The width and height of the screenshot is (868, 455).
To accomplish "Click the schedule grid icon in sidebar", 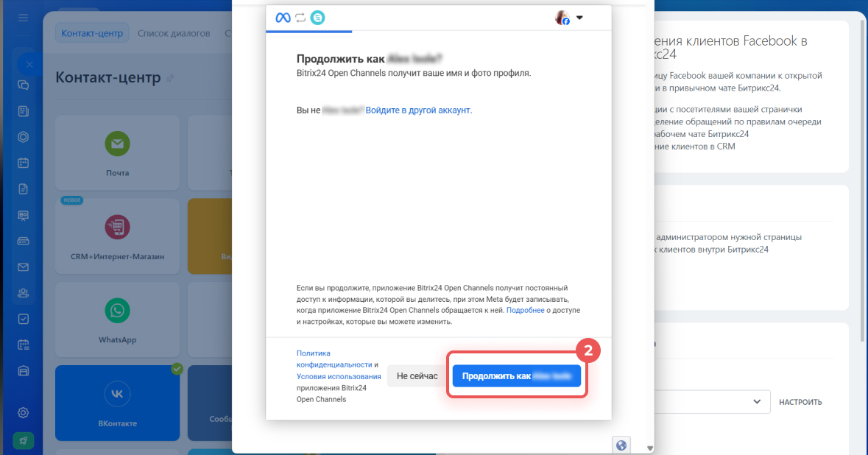I will 24,345.
